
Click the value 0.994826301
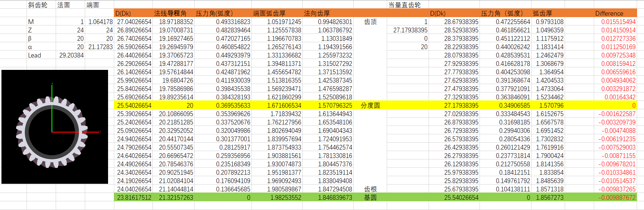tap(335, 22)
